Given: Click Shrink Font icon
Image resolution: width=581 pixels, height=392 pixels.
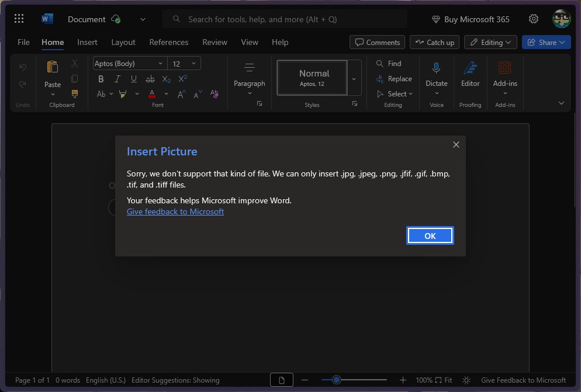Looking at the screenshot, I should 198,95.
